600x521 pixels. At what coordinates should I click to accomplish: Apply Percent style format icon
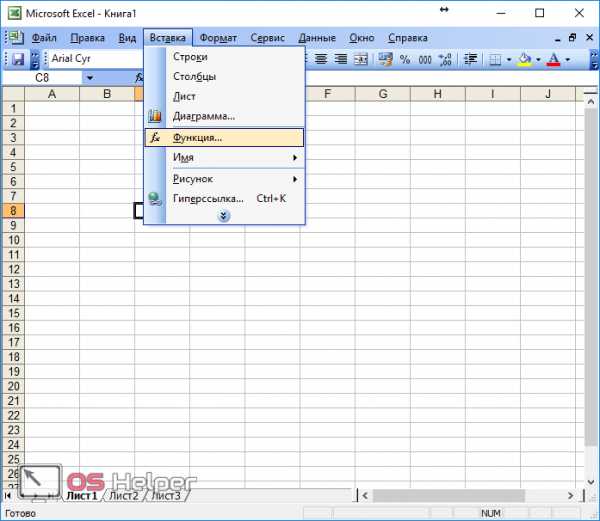[405, 59]
